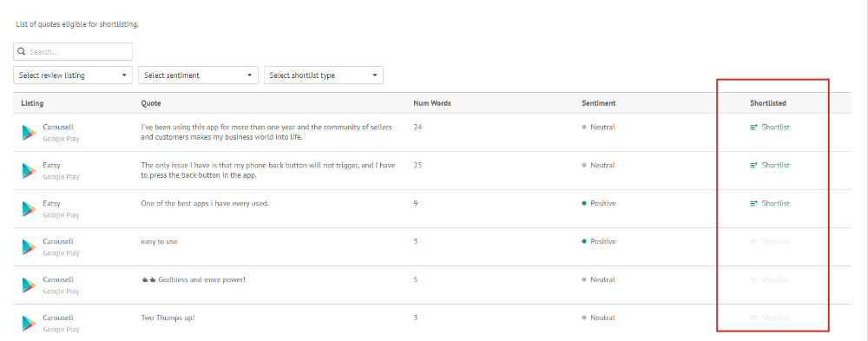Click the Sentiment column header

(598, 103)
